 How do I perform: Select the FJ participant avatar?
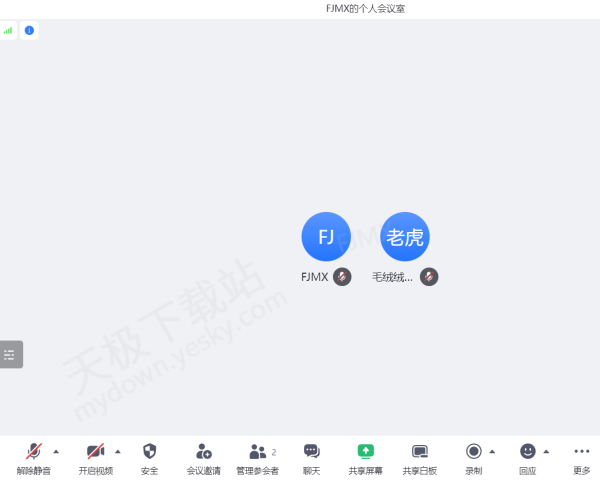[326, 237]
